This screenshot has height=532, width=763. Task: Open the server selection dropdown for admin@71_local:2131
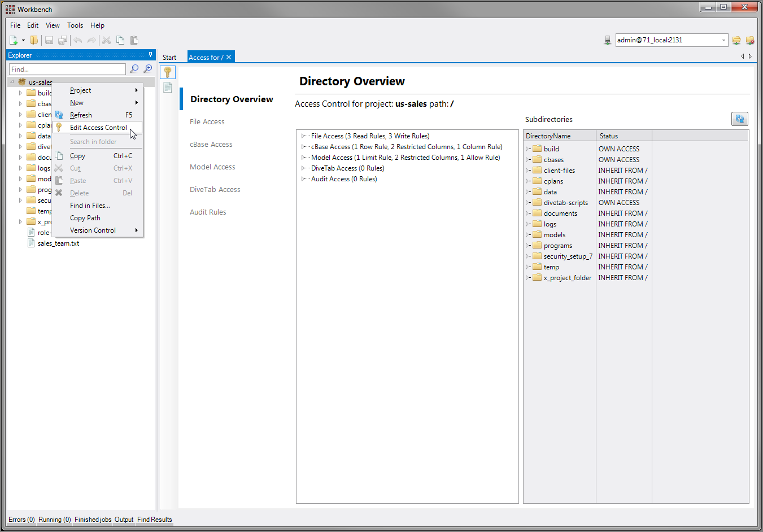pos(723,40)
